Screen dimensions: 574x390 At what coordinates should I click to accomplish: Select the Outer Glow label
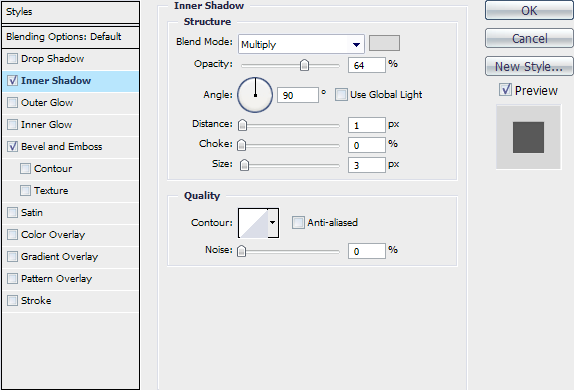47,103
